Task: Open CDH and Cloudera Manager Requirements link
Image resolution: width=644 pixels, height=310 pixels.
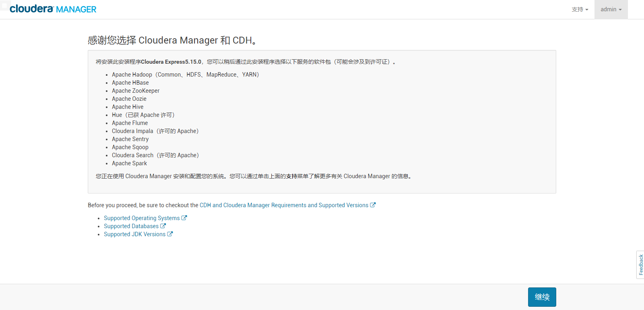Action: coord(287,205)
